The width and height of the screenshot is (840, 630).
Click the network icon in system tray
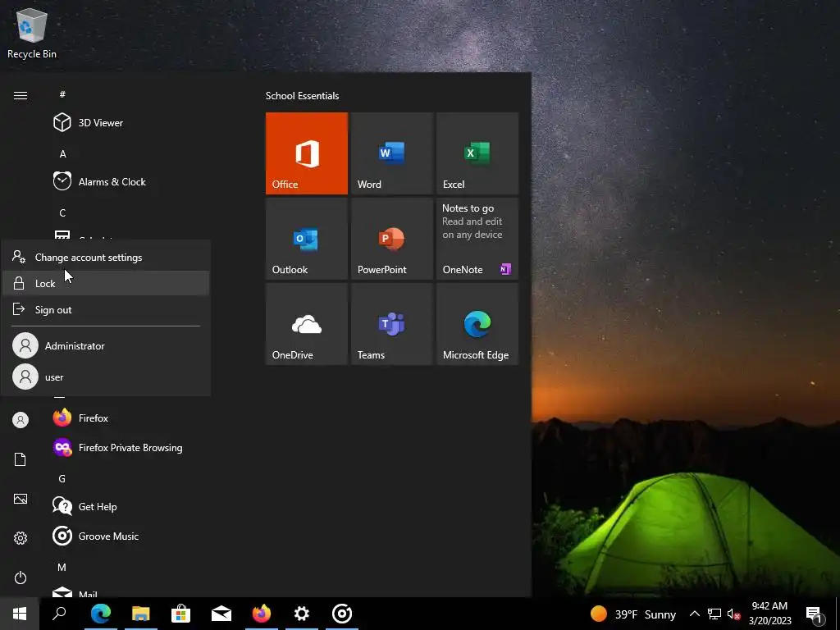pos(714,614)
